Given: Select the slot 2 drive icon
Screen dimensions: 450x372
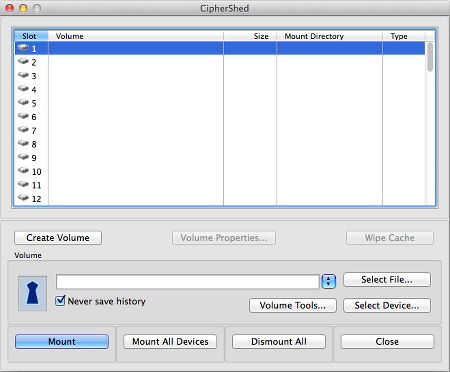Looking at the screenshot, I should click(x=23, y=61).
